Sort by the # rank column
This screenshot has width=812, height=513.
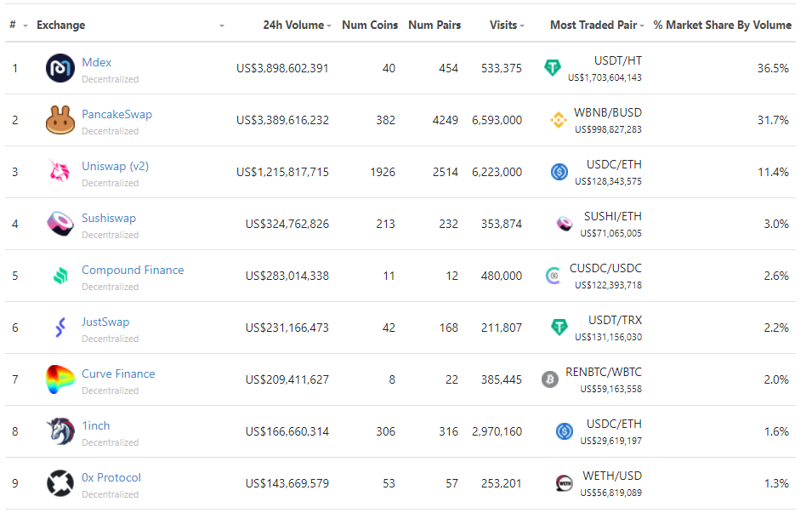[18, 25]
